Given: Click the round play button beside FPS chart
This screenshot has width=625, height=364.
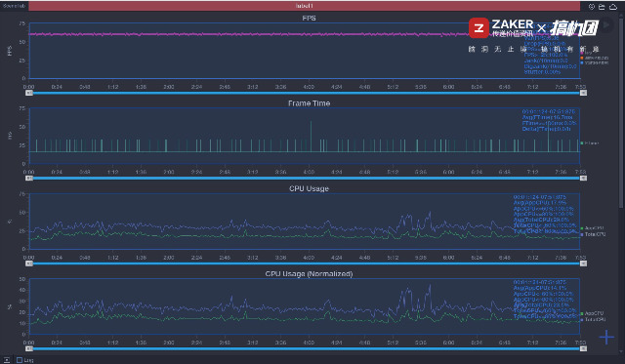Looking at the screenshot, I should 606,24.
